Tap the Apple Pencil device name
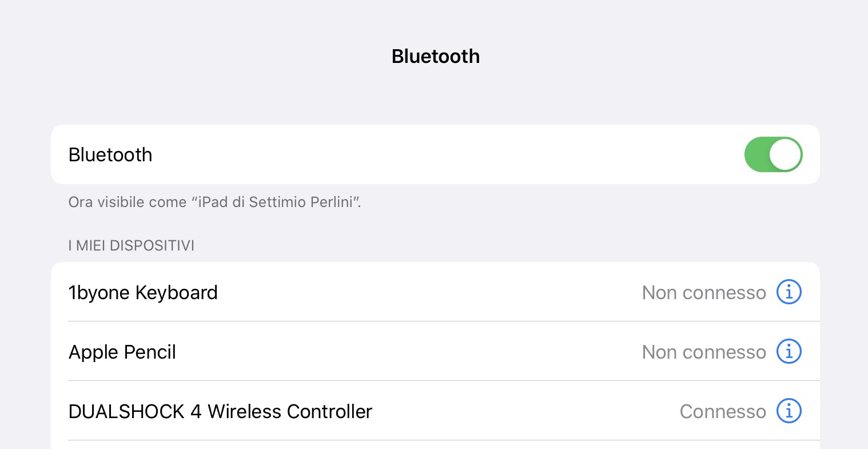The width and height of the screenshot is (868, 449). [122, 352]
